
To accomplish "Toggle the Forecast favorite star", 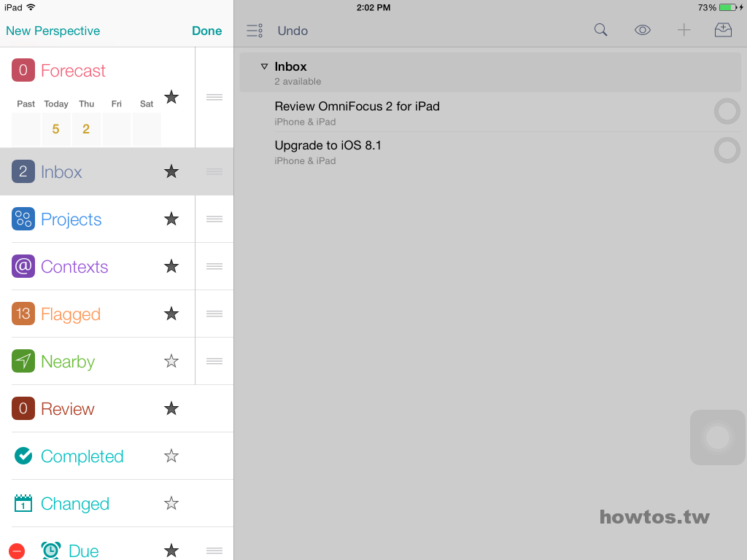I will tap(171, 97).
